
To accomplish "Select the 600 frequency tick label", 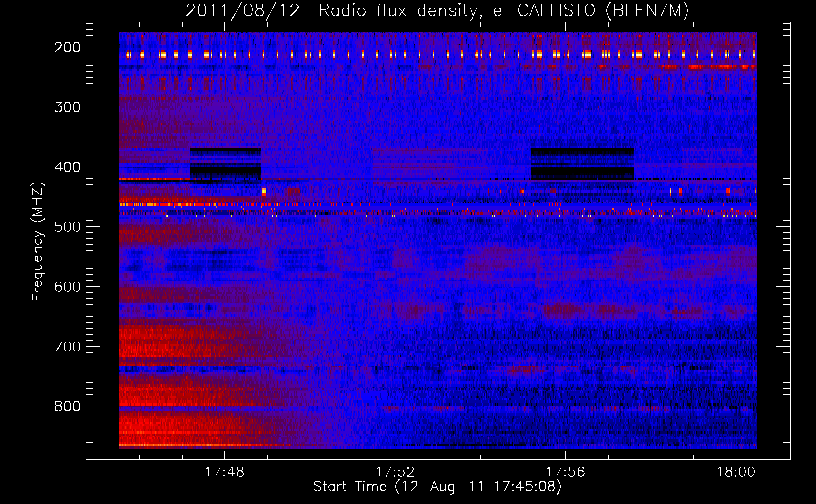I will [x=68, y=287].
